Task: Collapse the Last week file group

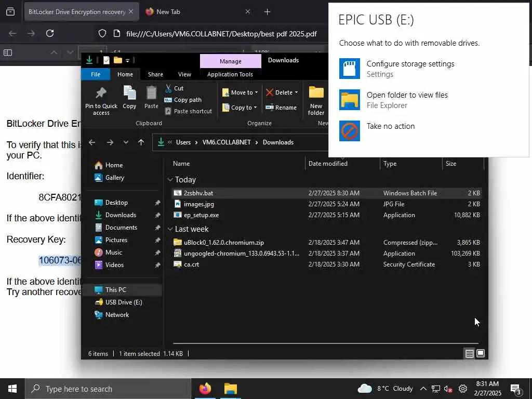Action: pyautogui.click(x=170, y=229)
